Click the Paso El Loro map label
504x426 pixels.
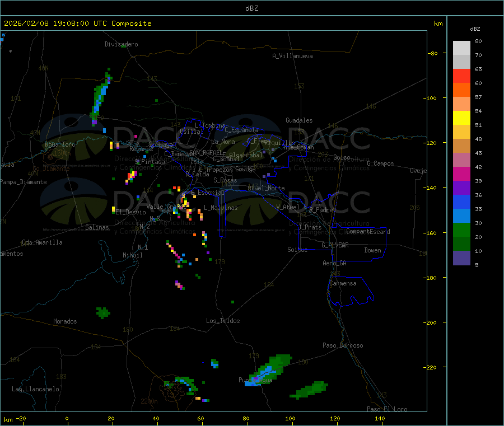point(388,409)
